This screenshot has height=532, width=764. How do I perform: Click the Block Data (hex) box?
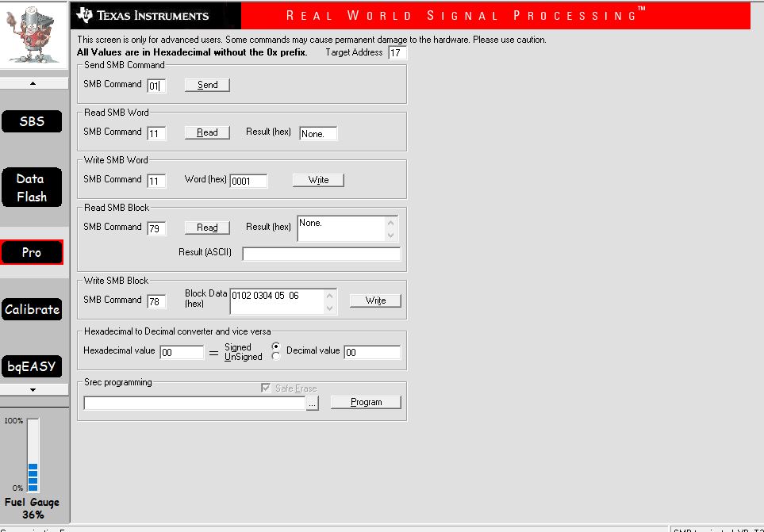282,302
